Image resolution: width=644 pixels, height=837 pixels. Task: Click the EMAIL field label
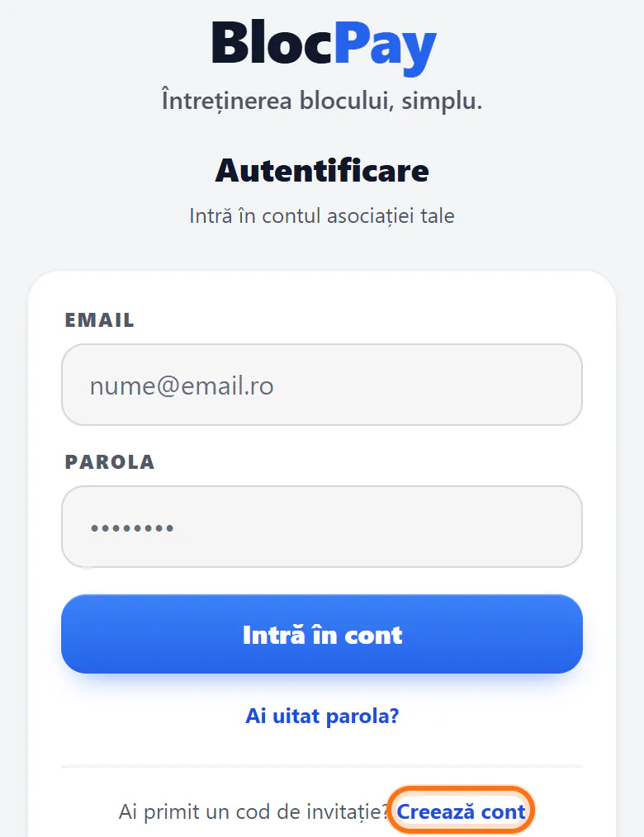tap(99, 319)
